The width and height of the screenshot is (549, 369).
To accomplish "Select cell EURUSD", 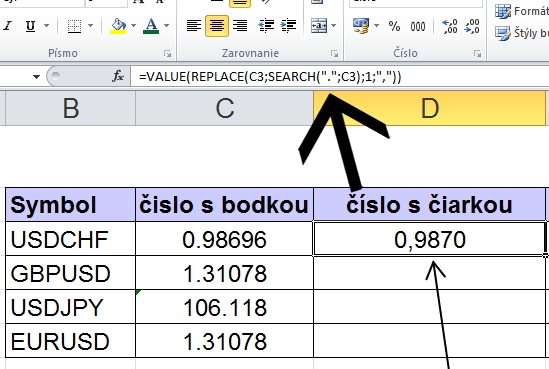I will [70, 341].
